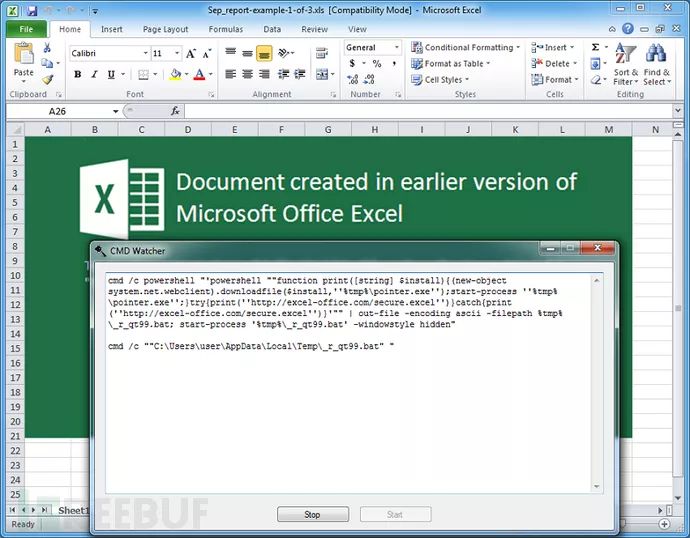The height and width of the screenshot is (538, 690).
Task: Toggle Underline formatting in Font group
Action: pyautogui.click(x=110, y=74)
